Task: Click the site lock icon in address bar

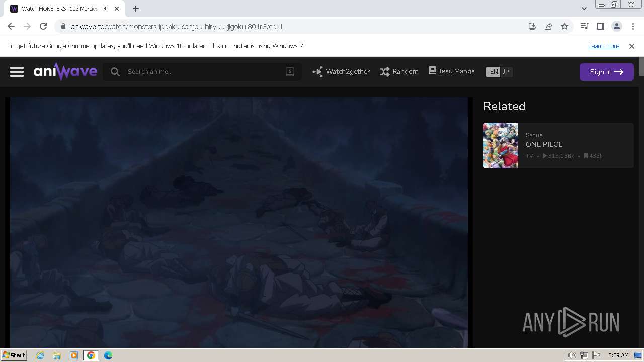Action: [x=63, y=27]
